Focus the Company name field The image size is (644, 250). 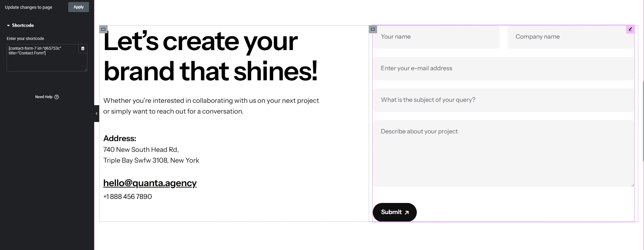click(x=571, y=37)
